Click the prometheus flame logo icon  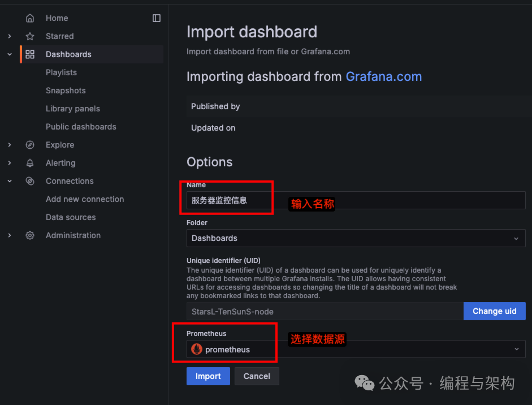(x=196, y=349)
